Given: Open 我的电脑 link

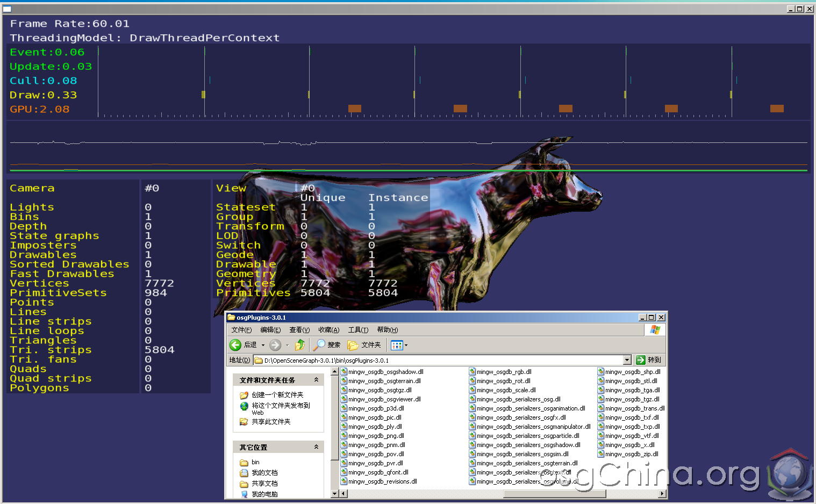Looking at the screenshot, I should [x=264, y=494].
